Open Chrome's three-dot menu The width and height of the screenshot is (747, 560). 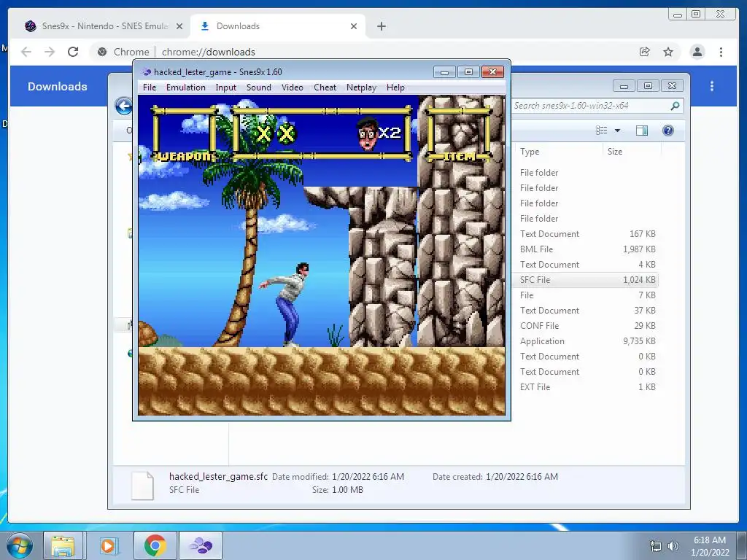point(721,52)
